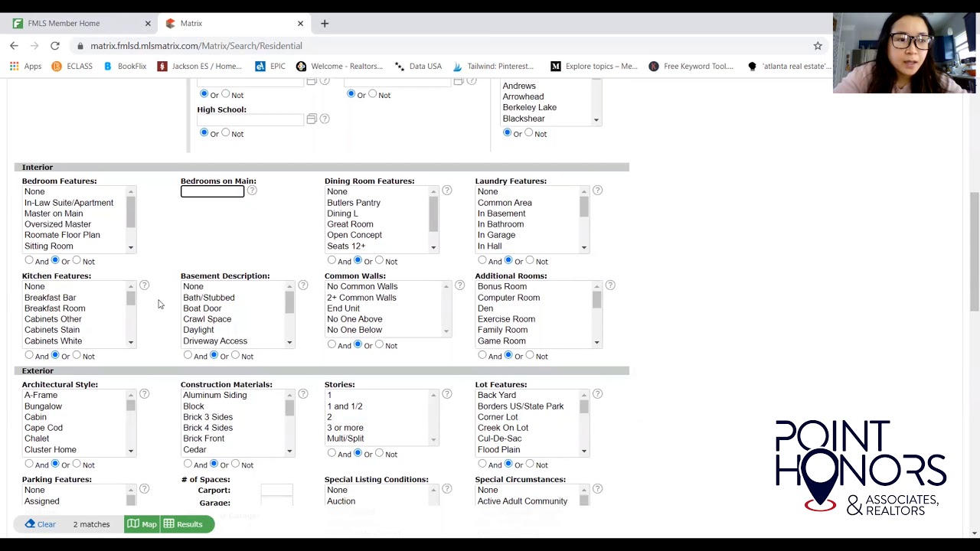
Task: Open the ECLASS bookmark
Action: point(72,66)
